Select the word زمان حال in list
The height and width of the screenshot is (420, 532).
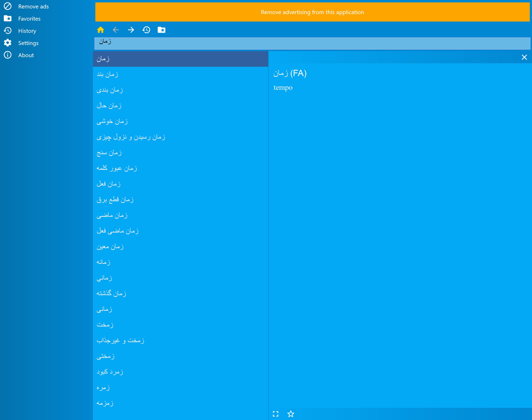click(109, 105)
